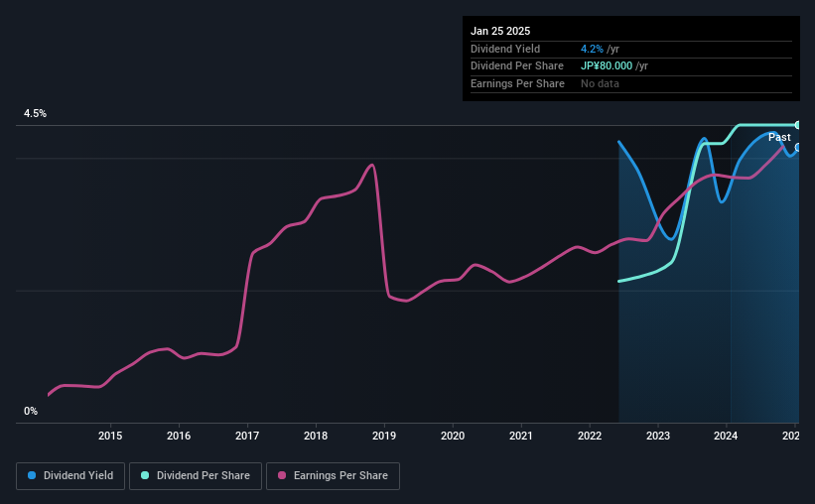The image size is (815, 504).
Task: Select the 2019 label on the time axis
Action: 384,436
